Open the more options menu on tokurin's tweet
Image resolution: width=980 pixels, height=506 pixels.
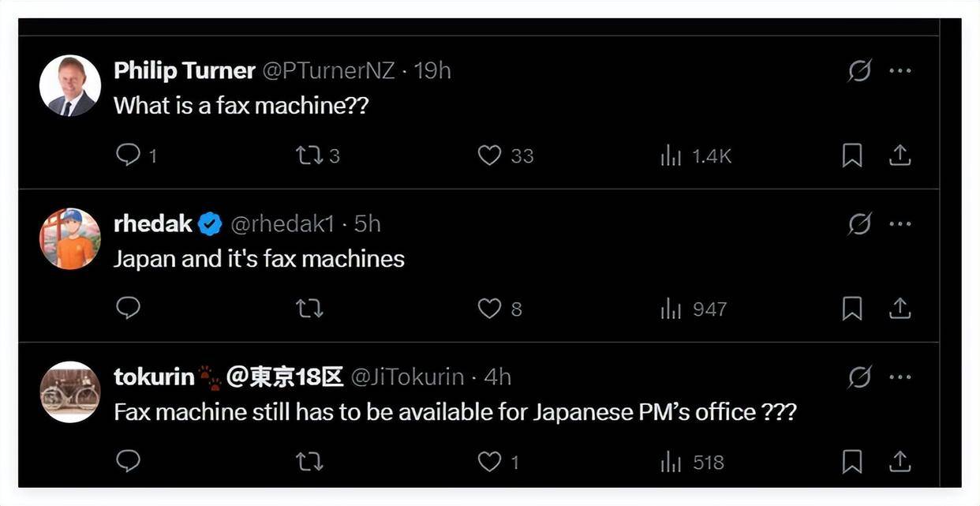click(899, 376)
